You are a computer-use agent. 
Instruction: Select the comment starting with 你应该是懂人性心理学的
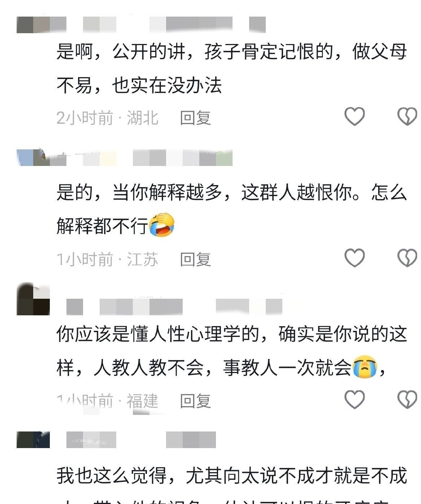(231, 351)
